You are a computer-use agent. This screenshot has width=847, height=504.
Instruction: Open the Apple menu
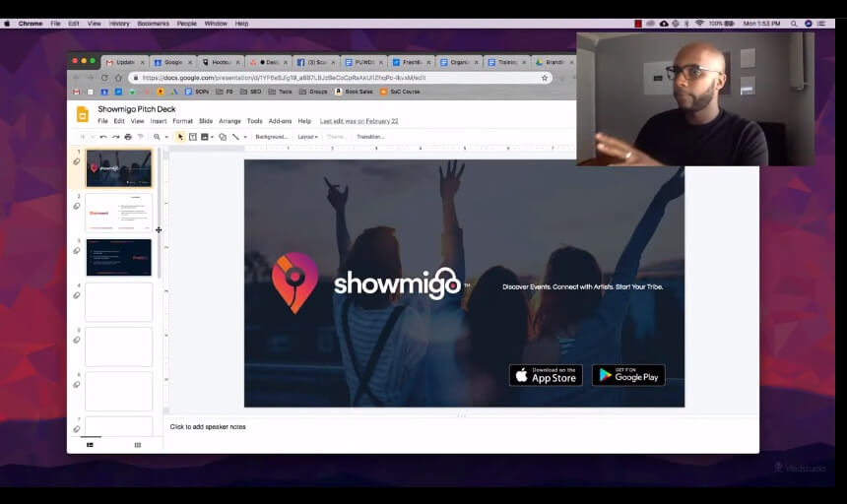pos(7,24)
